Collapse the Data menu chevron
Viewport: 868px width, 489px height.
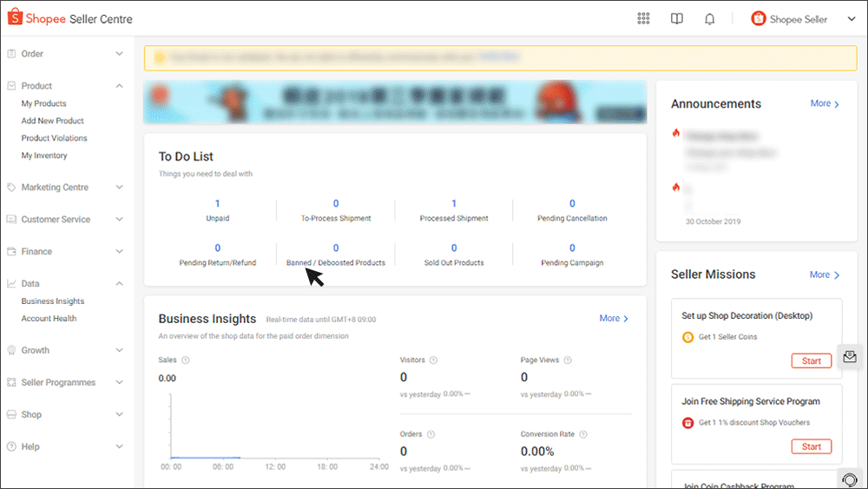click(x=119, y=283)
